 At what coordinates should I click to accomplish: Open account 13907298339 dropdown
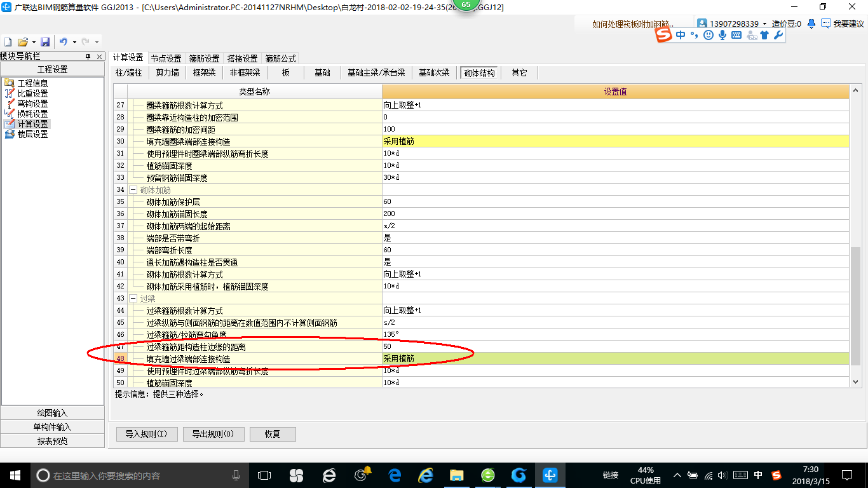click(764, 24)
